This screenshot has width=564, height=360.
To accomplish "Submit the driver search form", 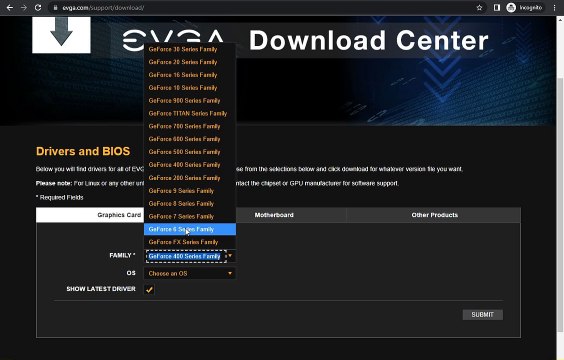I will tap(483, 315).
